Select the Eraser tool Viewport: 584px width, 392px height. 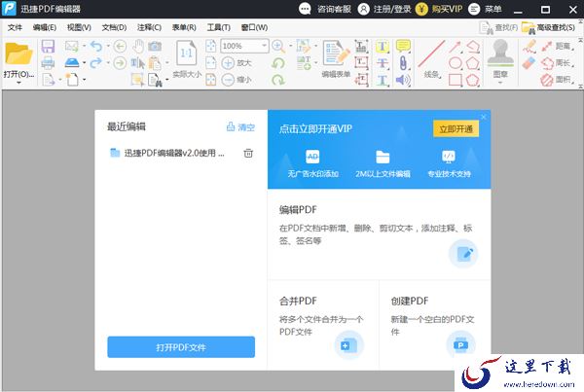529,63
